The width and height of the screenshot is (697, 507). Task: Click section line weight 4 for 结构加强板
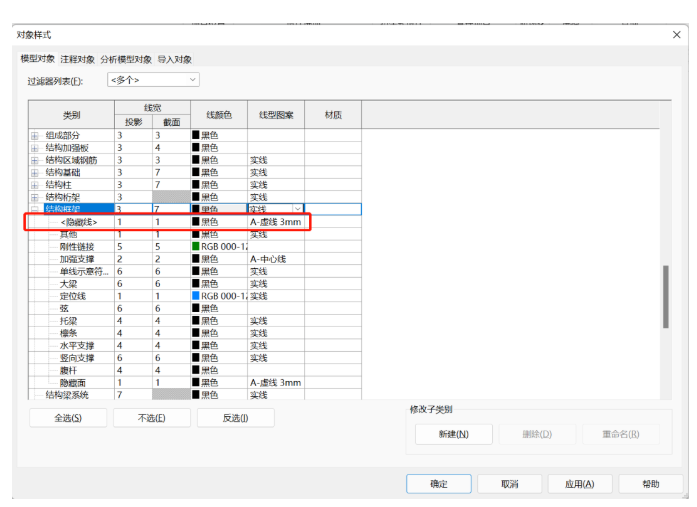(157, 148)
